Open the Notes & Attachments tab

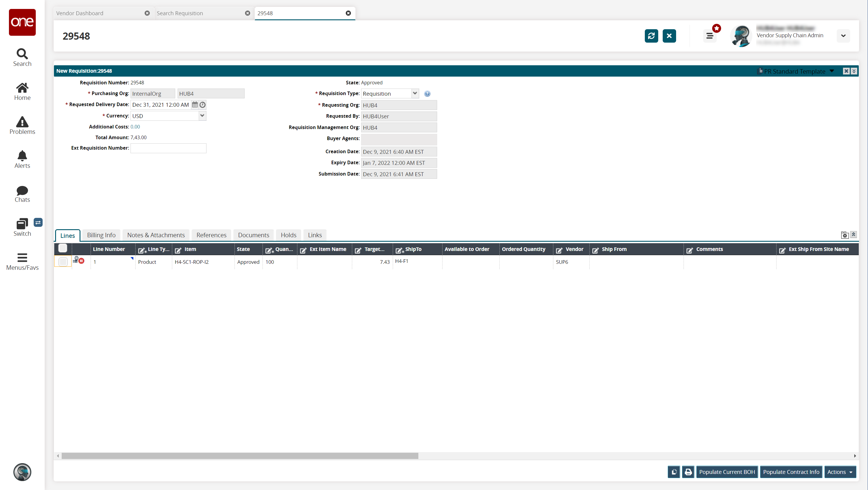[x=156, y=235]
